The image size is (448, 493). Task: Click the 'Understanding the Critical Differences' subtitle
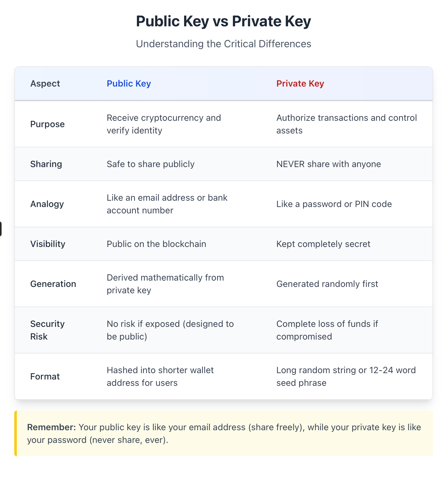coord(223,44)
